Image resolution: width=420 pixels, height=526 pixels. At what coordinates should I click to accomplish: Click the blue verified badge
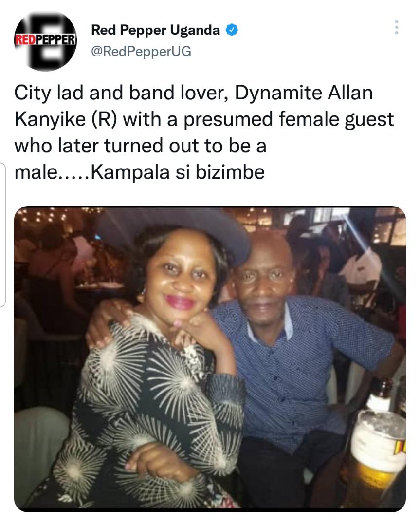[232, 30]
